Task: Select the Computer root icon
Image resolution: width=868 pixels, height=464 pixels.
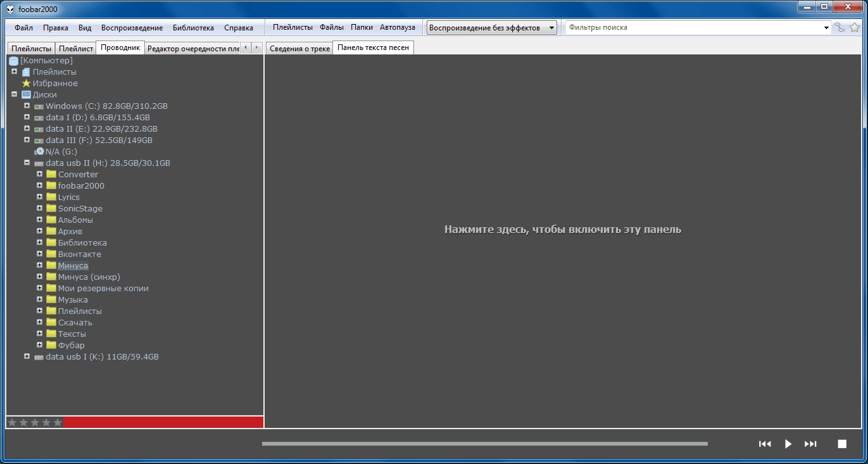Action: click(x=13, y=61)
